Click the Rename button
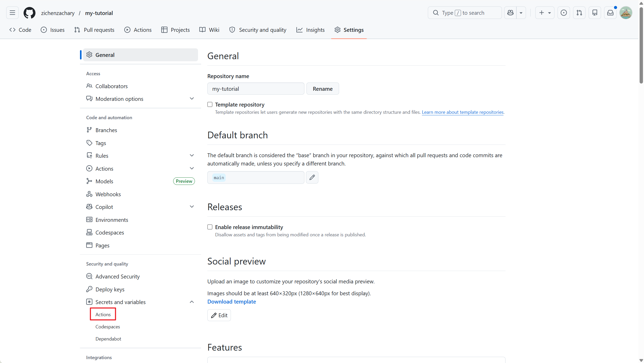This screenshot has height=363, width=644. [323, 89]
